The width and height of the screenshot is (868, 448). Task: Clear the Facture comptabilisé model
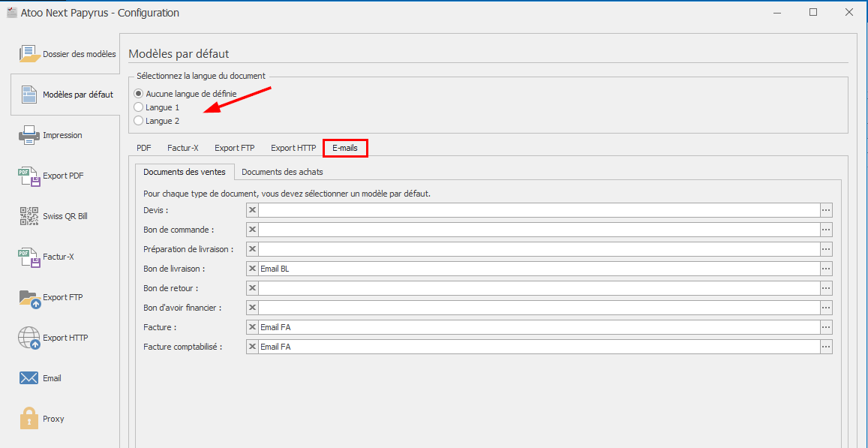coord(253,347)
